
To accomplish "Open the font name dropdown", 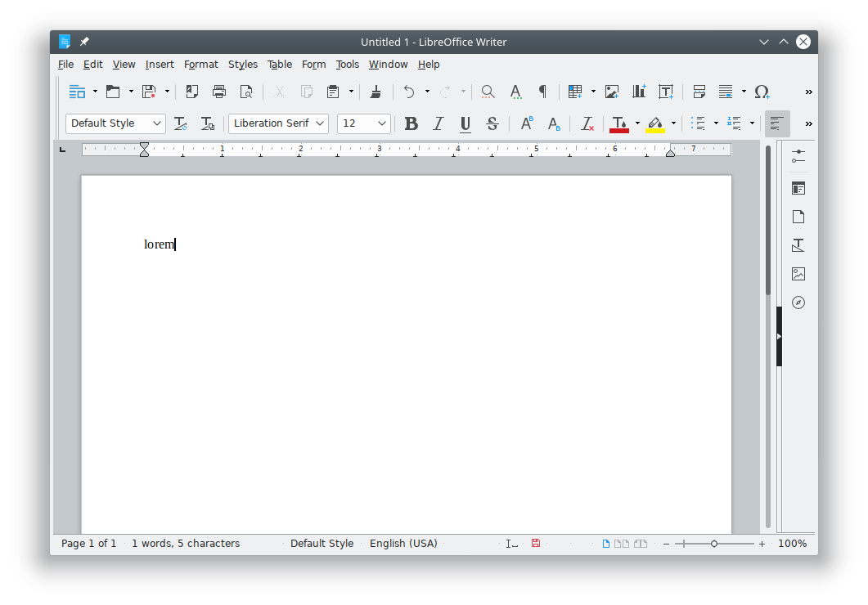I will (x=321, y=123).
